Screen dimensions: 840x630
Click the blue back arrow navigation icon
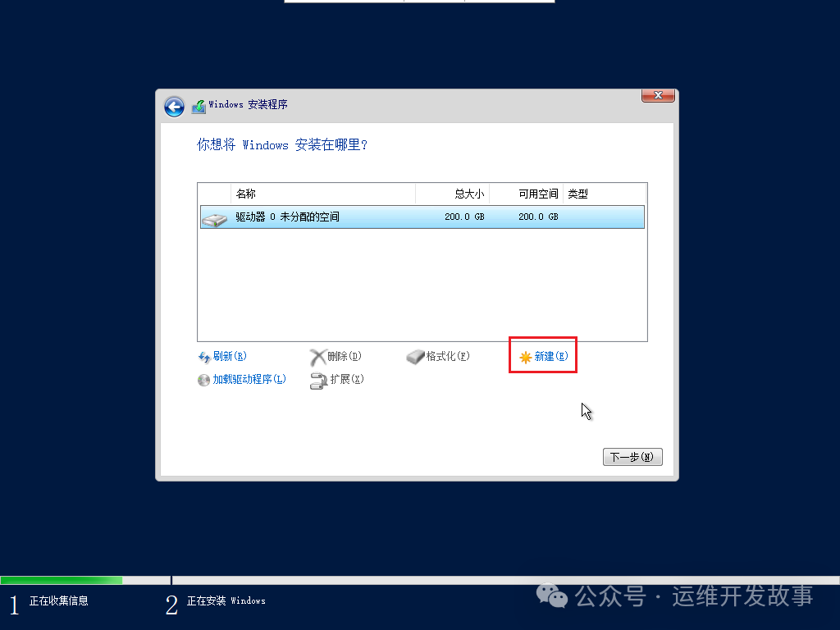point(174,107)
